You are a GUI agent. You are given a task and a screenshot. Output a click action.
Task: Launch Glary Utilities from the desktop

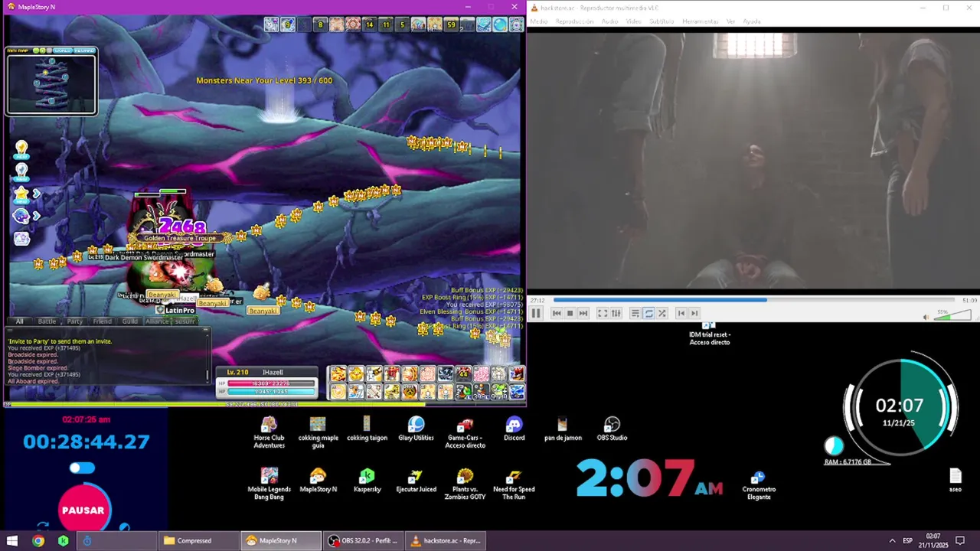pos(416,429)
